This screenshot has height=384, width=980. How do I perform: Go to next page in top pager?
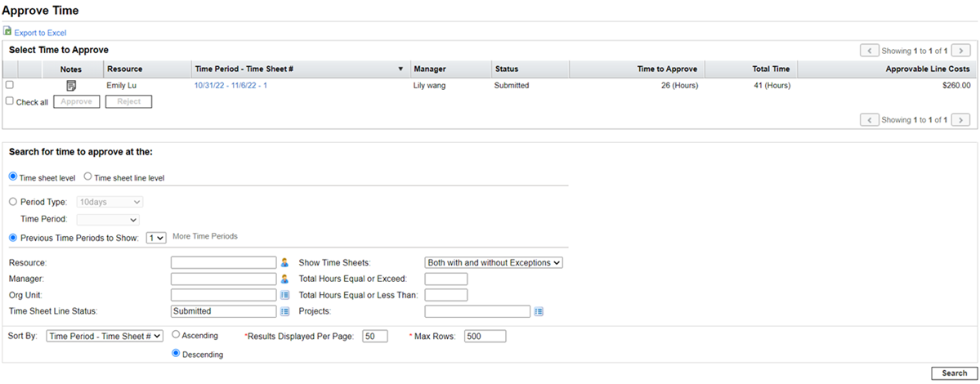(961, 51)
